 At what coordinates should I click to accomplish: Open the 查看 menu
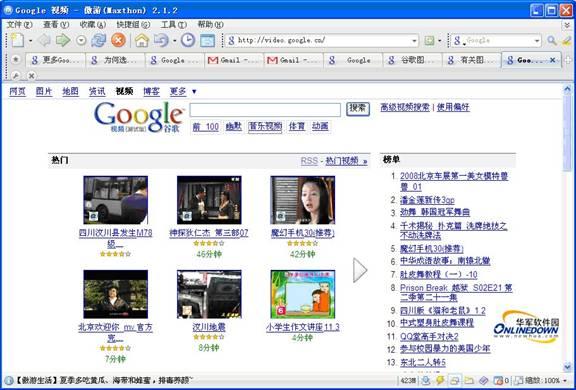pyautogui.click(x=56, y=25)
